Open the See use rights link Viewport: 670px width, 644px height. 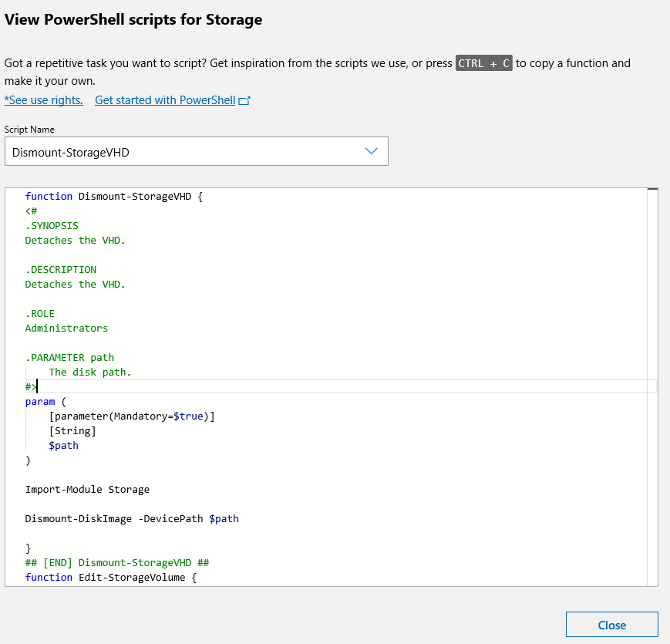[x=44, y=100]
